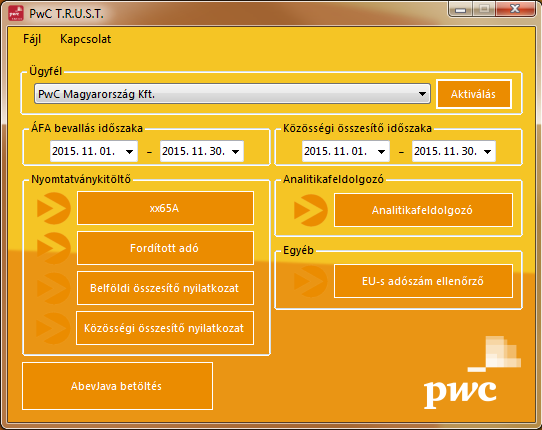Click the arrow icon beside Fordított adó
Viewport: 542px width, 430px height.
tap(53, 248)
